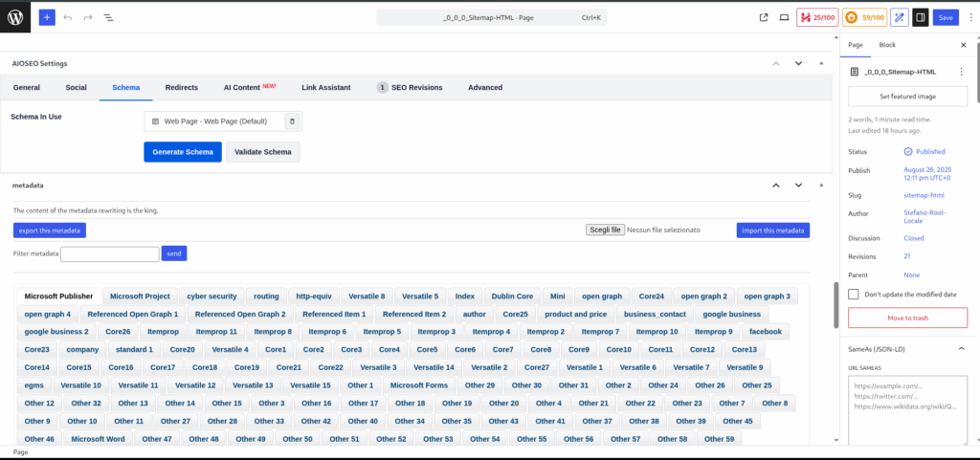Open the 21 revisions link
The image size is (980, 460).
click(907, 256)
